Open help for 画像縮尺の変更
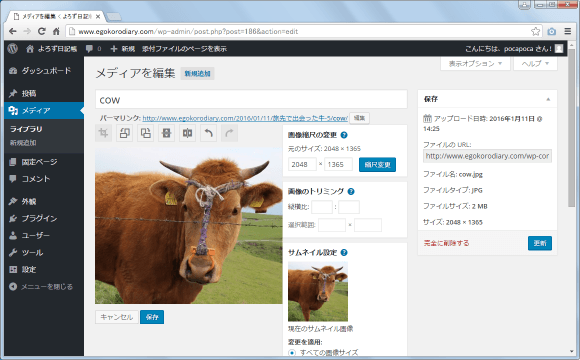The width and height of the screenshot is (580, 360). [x=344, y=135]
